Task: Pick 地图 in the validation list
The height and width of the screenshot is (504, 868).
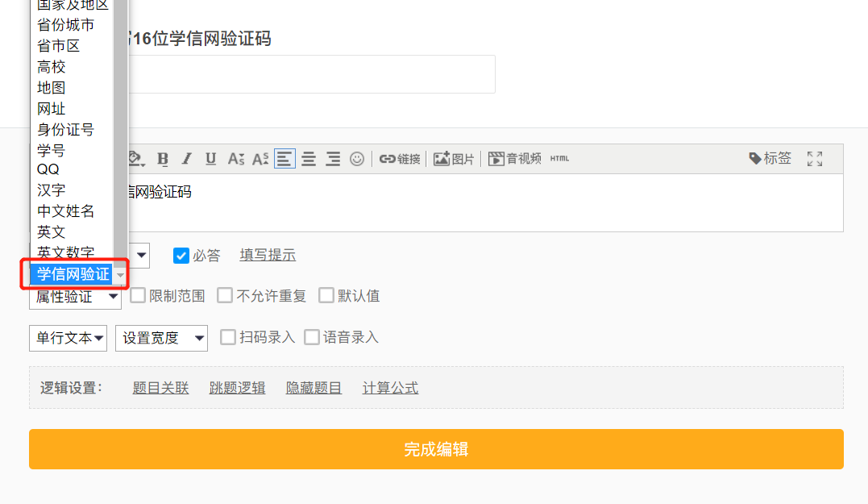Action: coord(52,88)
